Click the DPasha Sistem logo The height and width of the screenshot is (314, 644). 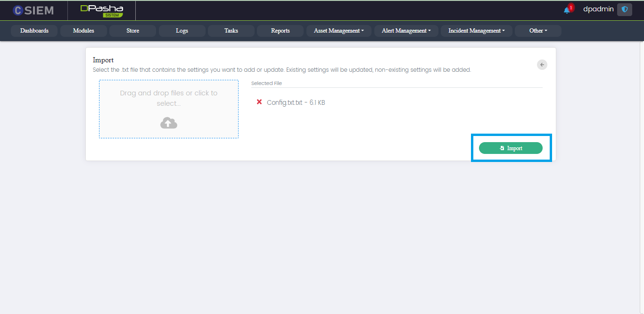[101, 10]
